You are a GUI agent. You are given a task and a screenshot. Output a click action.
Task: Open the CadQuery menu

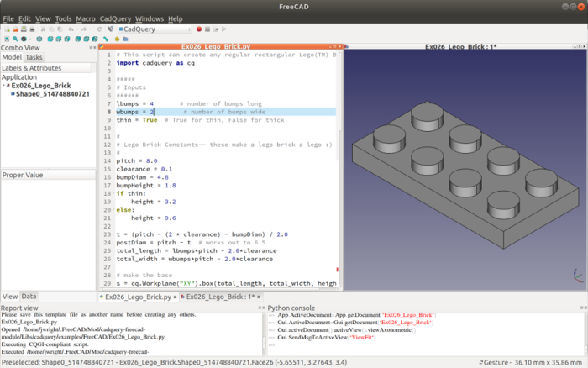[115, 18]
